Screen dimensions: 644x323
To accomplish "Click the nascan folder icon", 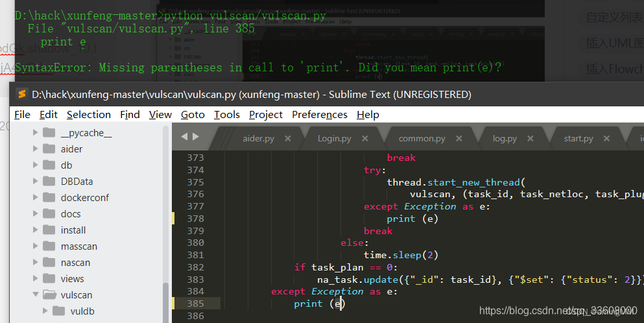I will coord(49,262).
